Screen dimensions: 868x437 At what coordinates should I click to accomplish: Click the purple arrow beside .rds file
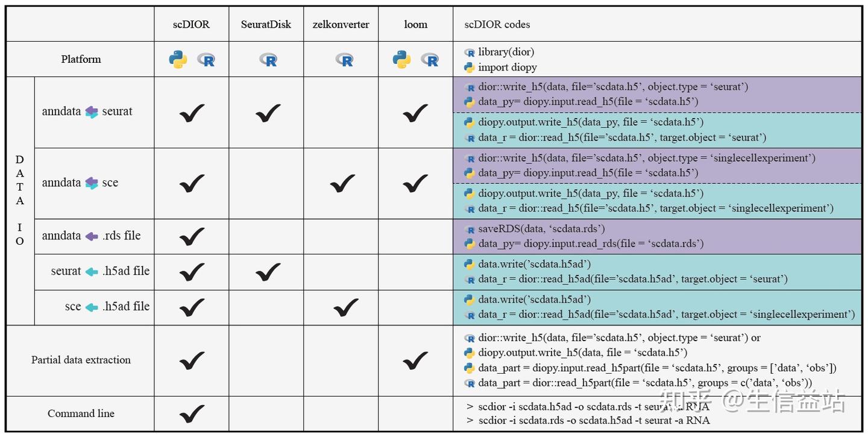(x=91, y=236)
